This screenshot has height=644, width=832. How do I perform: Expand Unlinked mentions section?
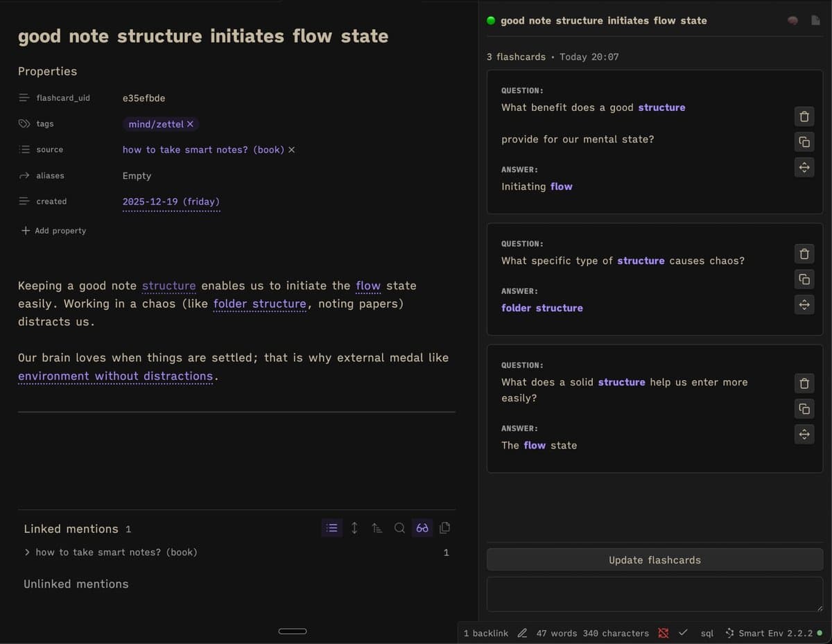[76, 584]
